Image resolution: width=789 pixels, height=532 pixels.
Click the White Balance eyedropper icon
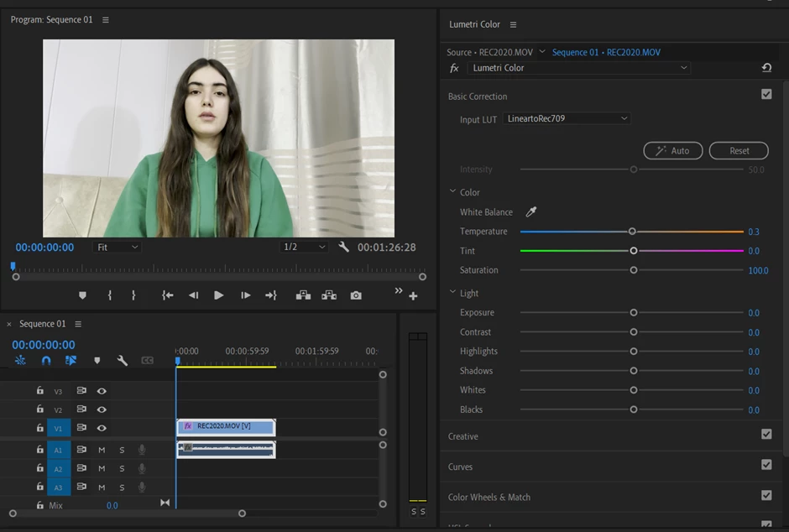coord(530,212)
